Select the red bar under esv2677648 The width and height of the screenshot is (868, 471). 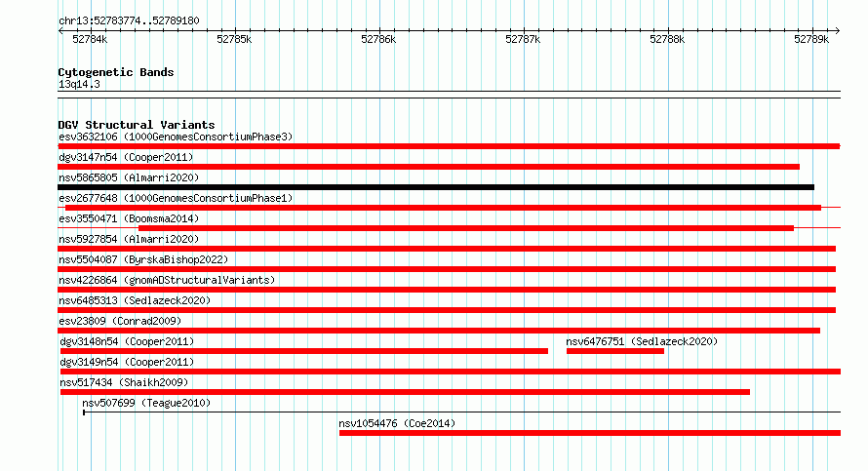click(443, 208)
